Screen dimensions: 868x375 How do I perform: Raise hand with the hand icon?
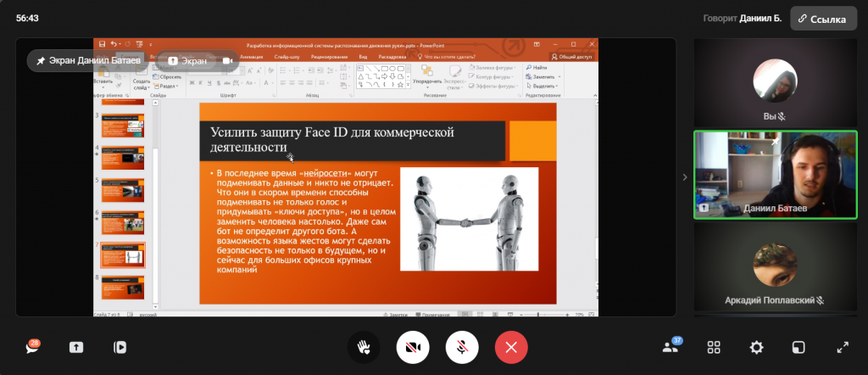click(363, 347)
